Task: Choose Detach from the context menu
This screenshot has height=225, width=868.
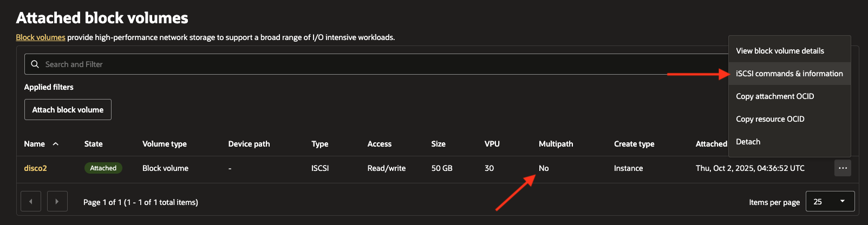Action: 748,142
